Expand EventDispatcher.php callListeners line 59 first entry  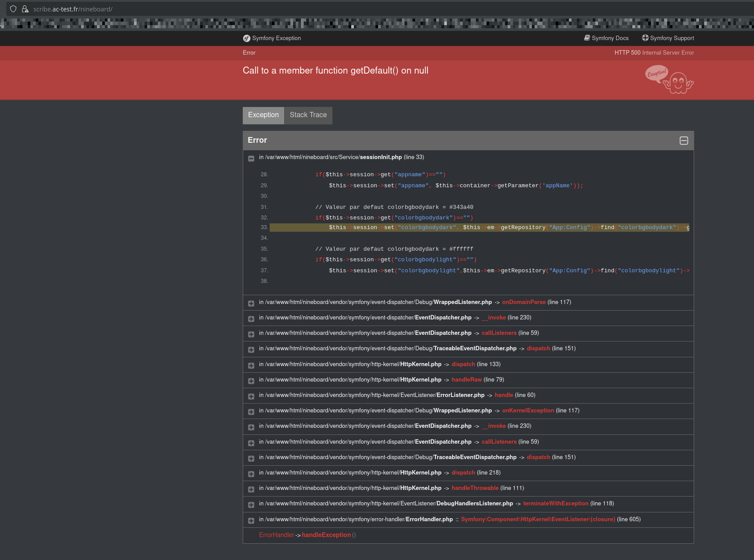251,334
